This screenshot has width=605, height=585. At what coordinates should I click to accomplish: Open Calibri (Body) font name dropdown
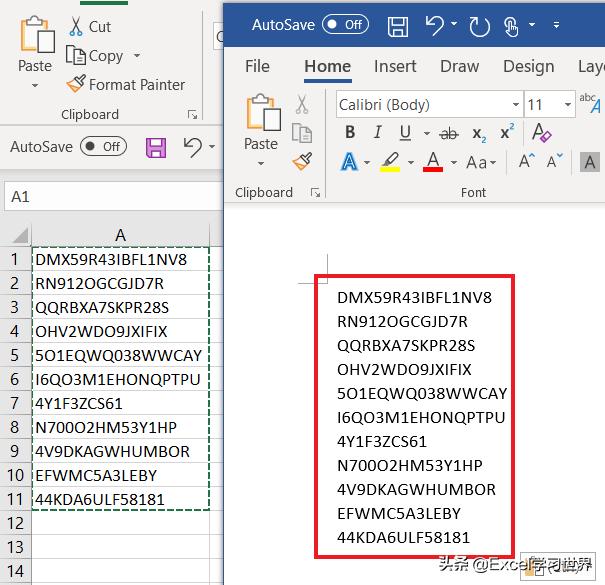515,105
